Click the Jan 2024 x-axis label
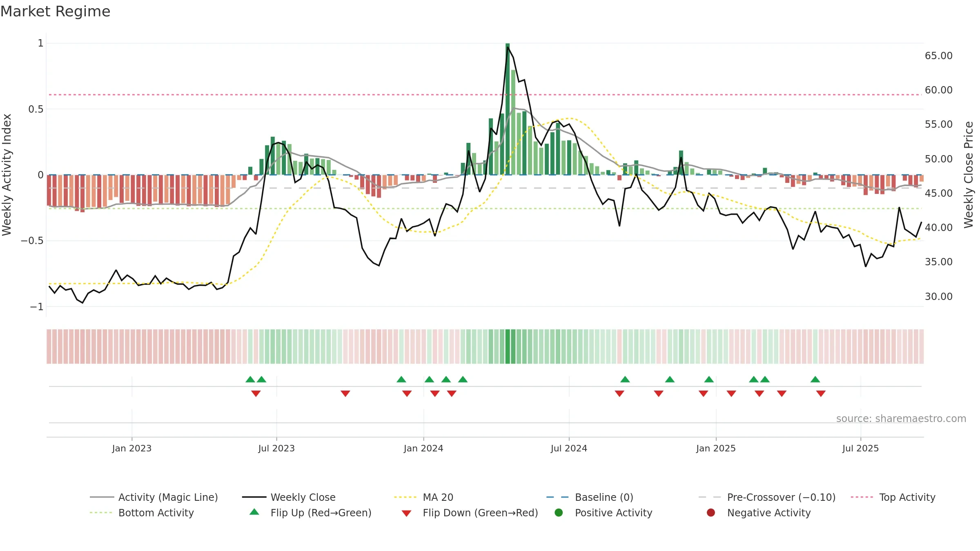Screen dimensions: 980x551 423,448
